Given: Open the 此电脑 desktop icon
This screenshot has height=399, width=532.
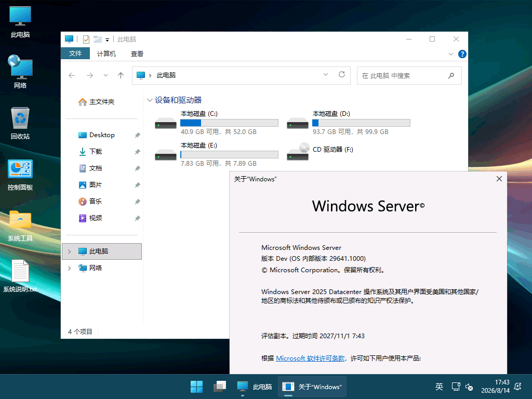Looking at the screenshot, I should [20, 22].
